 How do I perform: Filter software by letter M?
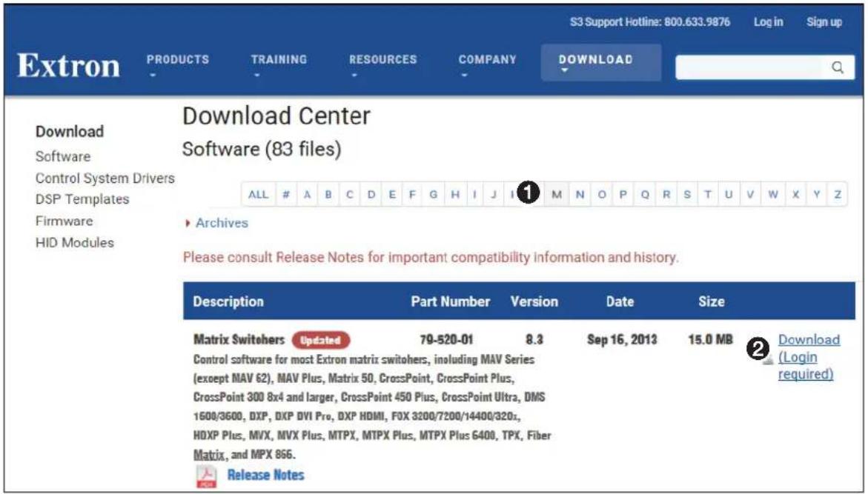pos(557,195)
